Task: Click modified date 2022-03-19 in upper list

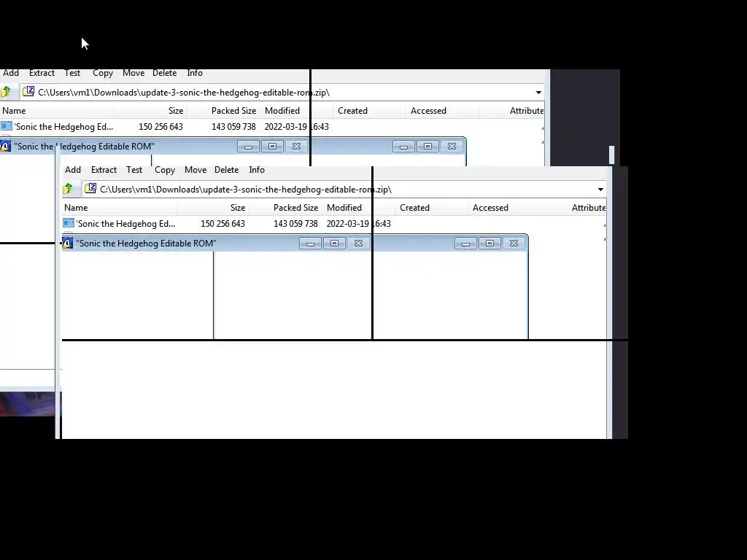Action: (286, 126)
